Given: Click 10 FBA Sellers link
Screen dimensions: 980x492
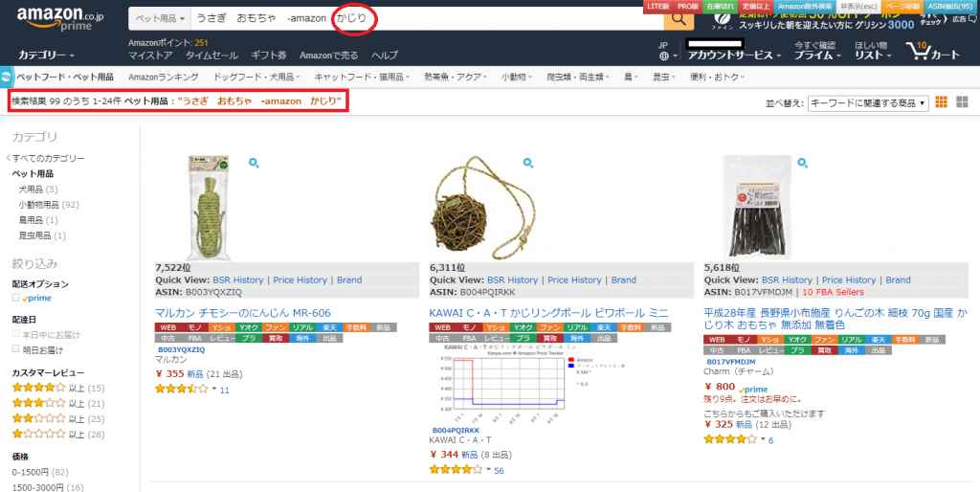Looking at the screenshot, I should [x=834, y=292].
